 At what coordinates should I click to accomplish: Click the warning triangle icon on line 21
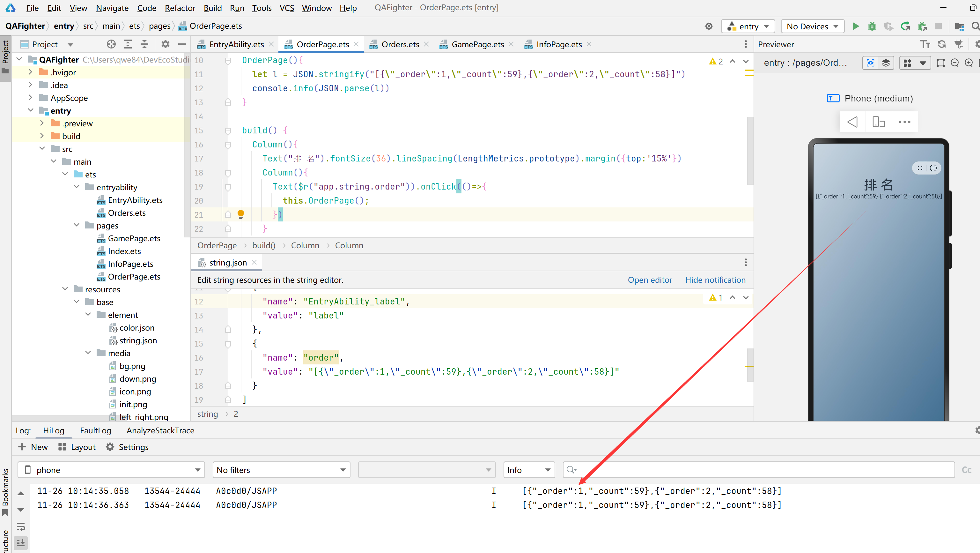pyautogui.click(x=240, y=214)
